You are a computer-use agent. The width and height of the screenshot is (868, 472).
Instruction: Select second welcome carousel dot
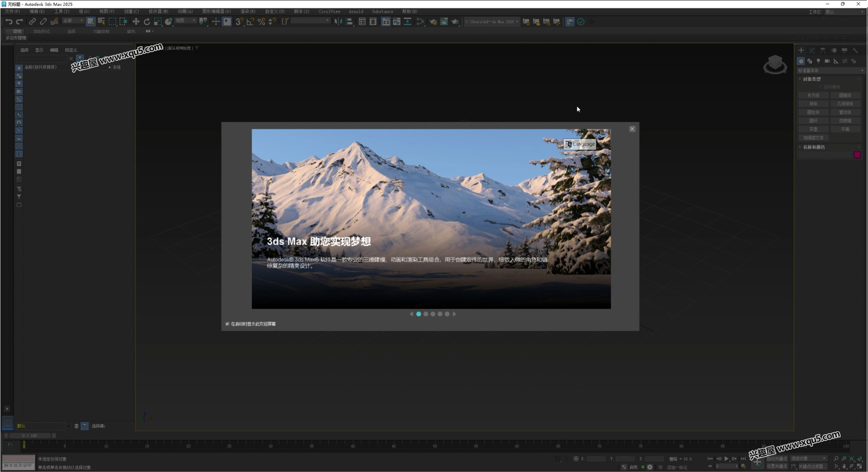[x=426, y=314]
